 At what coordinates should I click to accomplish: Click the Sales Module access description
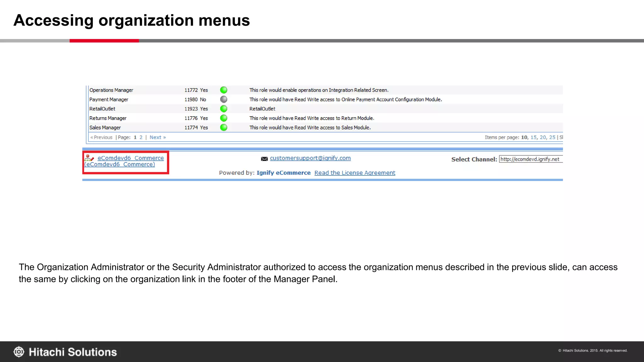pos(310,128)
